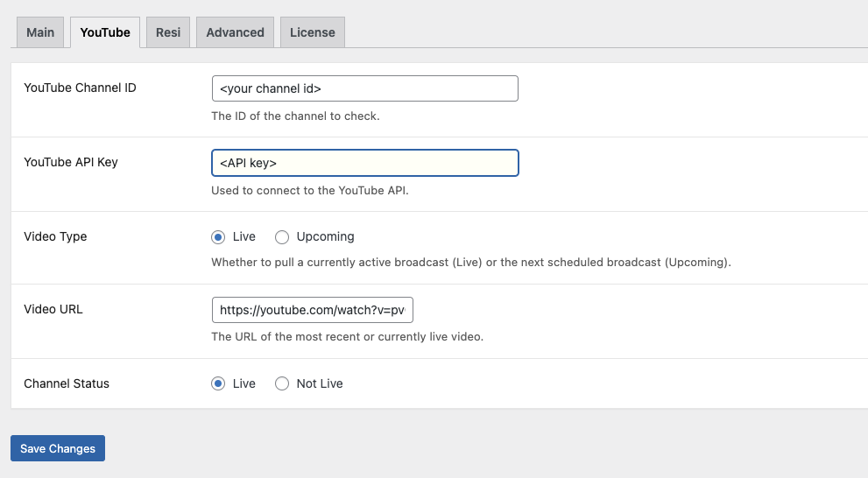Click the Video Type description about broadcasts

click(x=471, y=263)
